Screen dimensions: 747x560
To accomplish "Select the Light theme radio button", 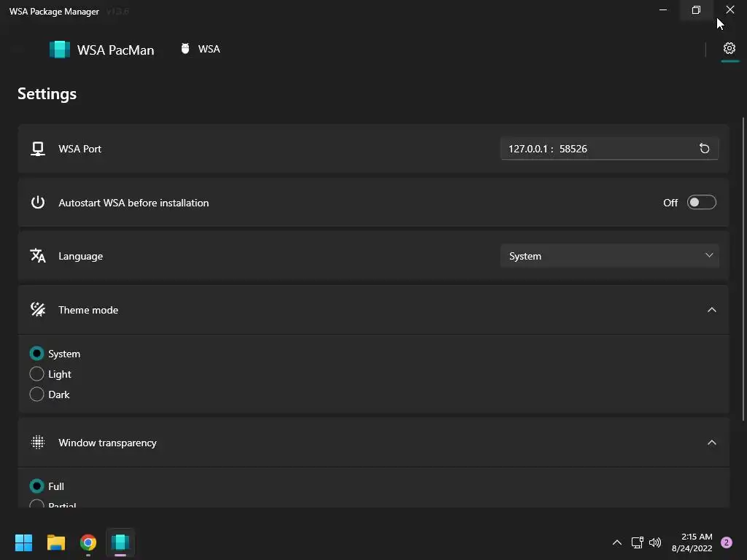I will tap(36, 374).
